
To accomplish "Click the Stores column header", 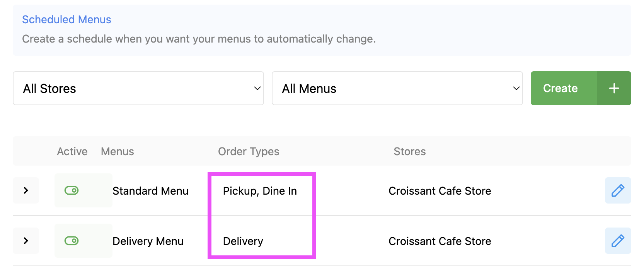I will tap(409, 151).
